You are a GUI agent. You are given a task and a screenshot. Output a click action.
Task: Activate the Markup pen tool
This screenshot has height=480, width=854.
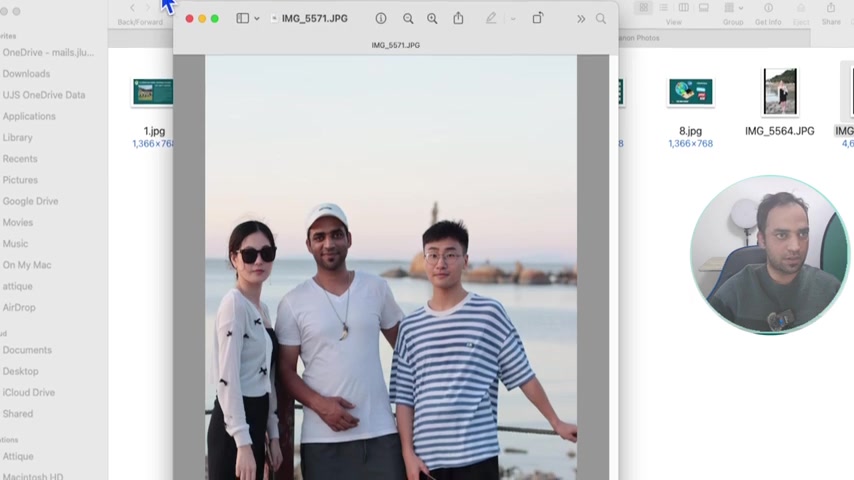click(x=491, y=18)
